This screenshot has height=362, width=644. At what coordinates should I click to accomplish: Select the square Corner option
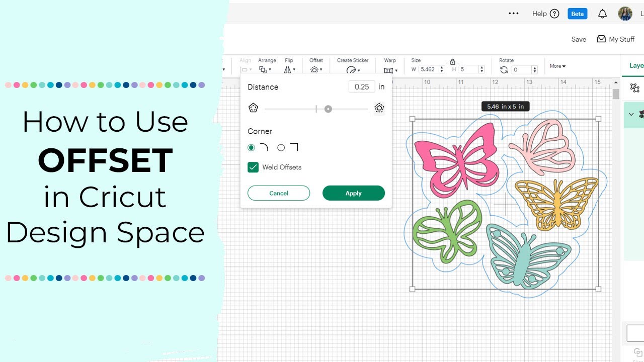coord(281,147)
